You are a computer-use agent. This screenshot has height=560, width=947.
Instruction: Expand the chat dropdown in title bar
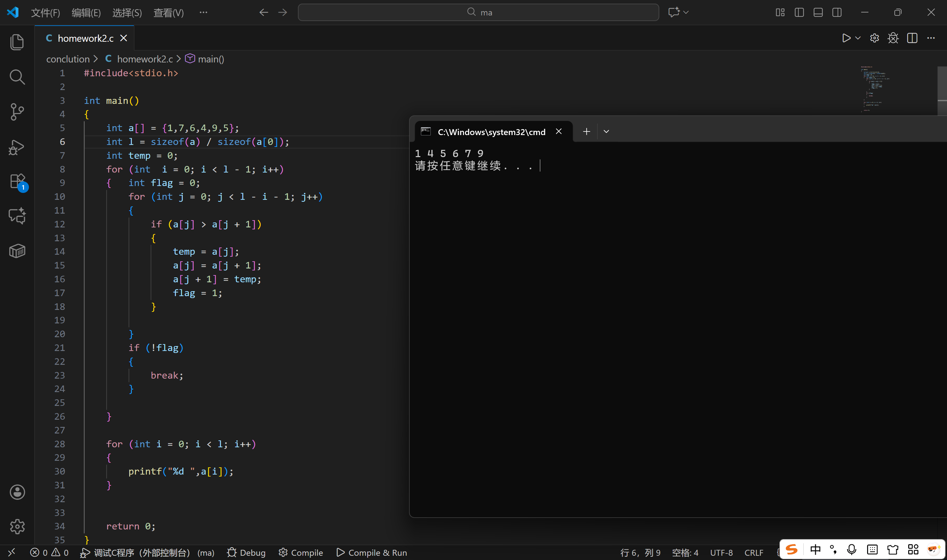(686, 12)
